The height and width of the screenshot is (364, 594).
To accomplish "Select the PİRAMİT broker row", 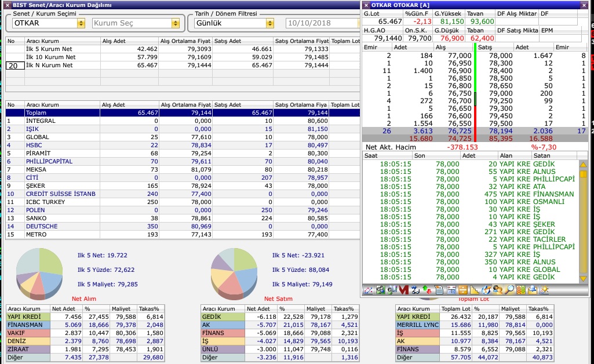I will [183, 154].
